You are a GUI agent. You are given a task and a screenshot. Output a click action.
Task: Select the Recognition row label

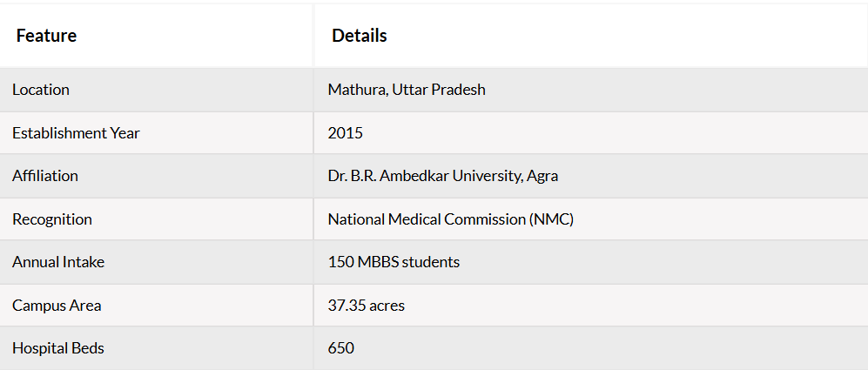tap(52, 219)
